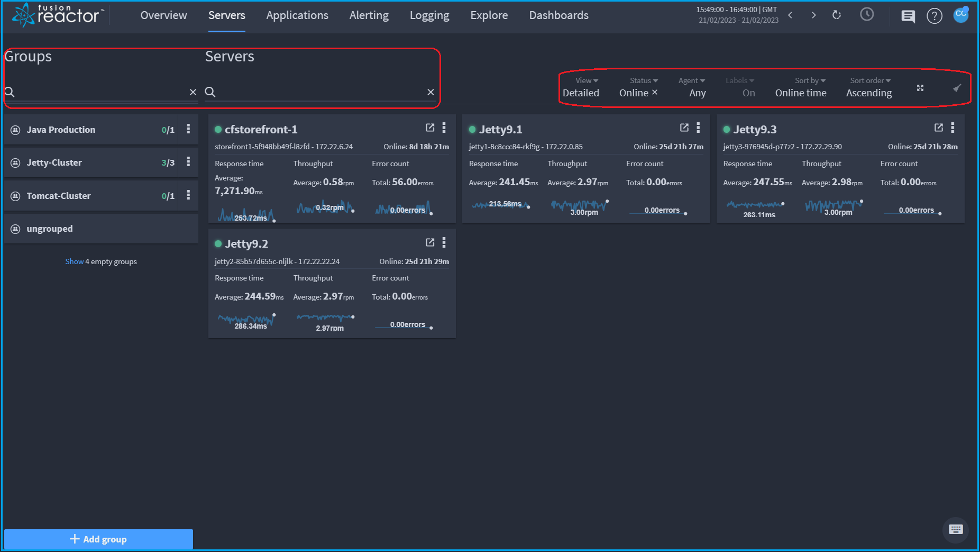Go to the Applications tab
This screenshot has width=980, height=552.
pos(297,15)
